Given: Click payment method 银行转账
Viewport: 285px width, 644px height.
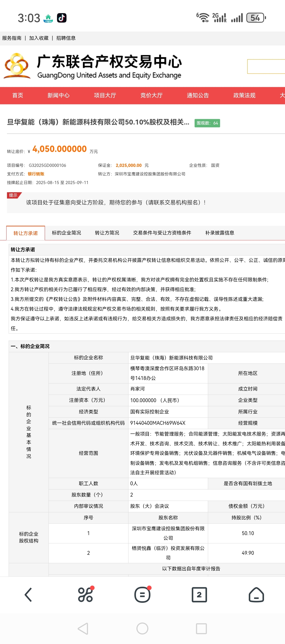Looking at the screenshot, I should [x=36, y=174].
